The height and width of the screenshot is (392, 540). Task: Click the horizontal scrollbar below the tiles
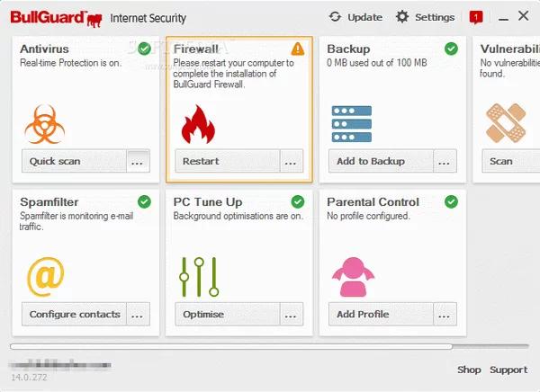231,346
